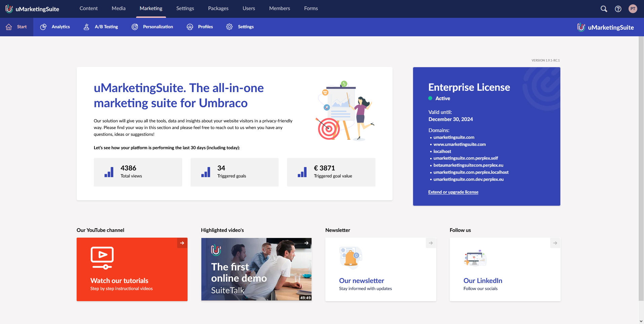Switch to the A/B Testing tab
644x324 pixels.
click(101, 27)
